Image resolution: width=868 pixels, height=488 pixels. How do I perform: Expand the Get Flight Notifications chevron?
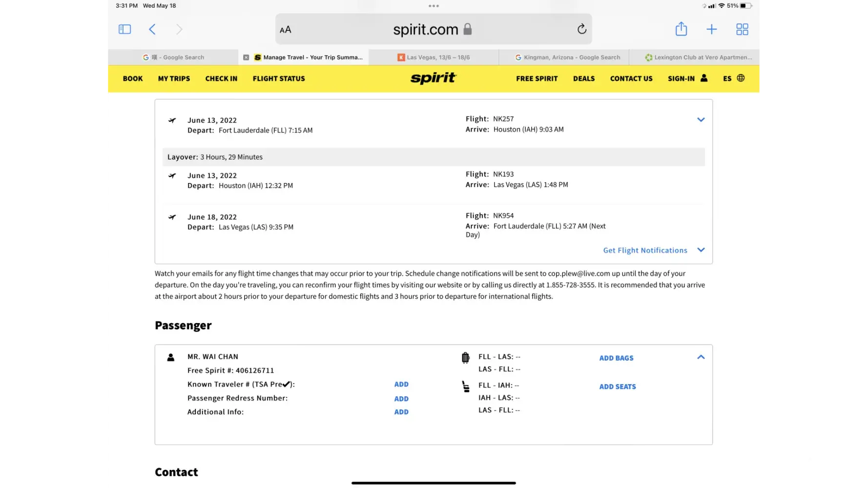(701, 250)
